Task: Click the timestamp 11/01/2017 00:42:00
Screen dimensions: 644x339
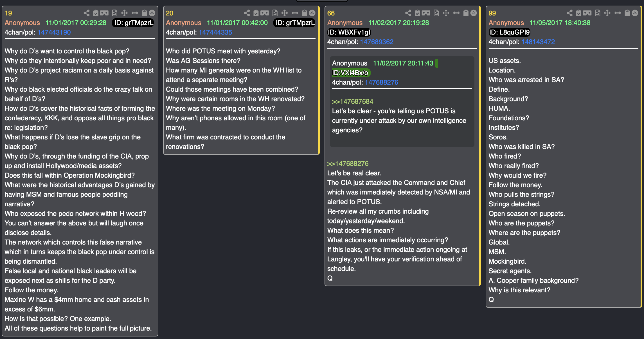Action: tap(237, 23)
